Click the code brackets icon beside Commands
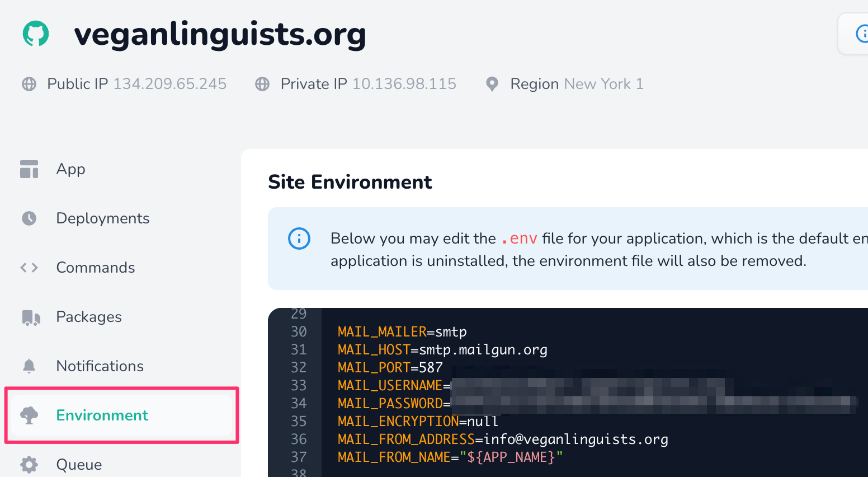 [x=29, y=267]
